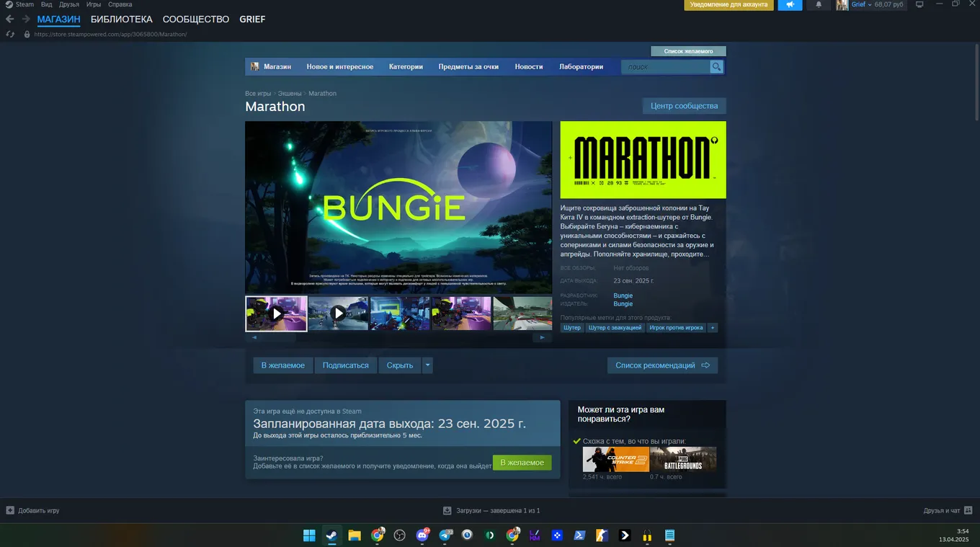Image resolution: width=980 pixels, height=547 pixels.
Task: Open the Справка menu
Action: (120, 4)
